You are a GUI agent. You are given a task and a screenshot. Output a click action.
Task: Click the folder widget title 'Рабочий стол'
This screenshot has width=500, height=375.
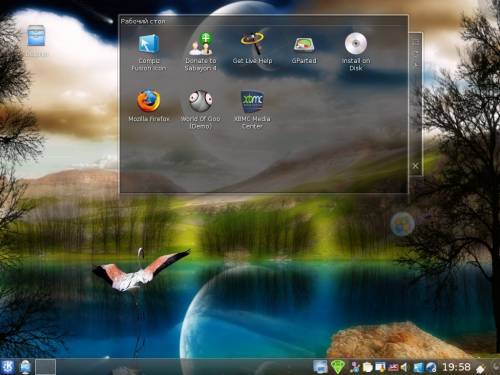coord(143,21)
